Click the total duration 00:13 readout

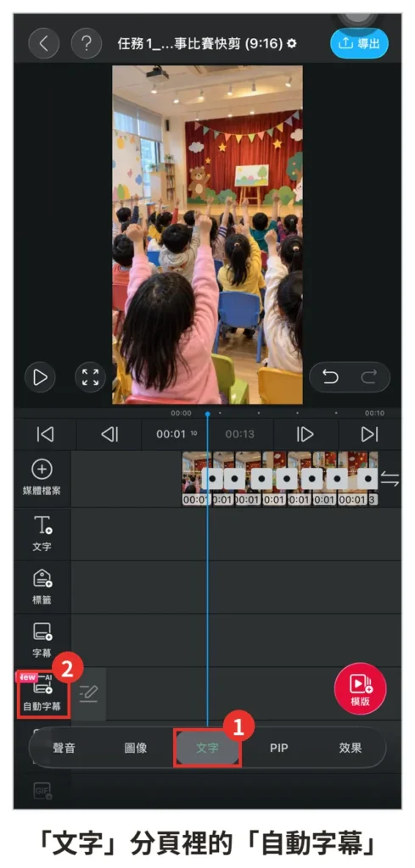tap(239, 435)
